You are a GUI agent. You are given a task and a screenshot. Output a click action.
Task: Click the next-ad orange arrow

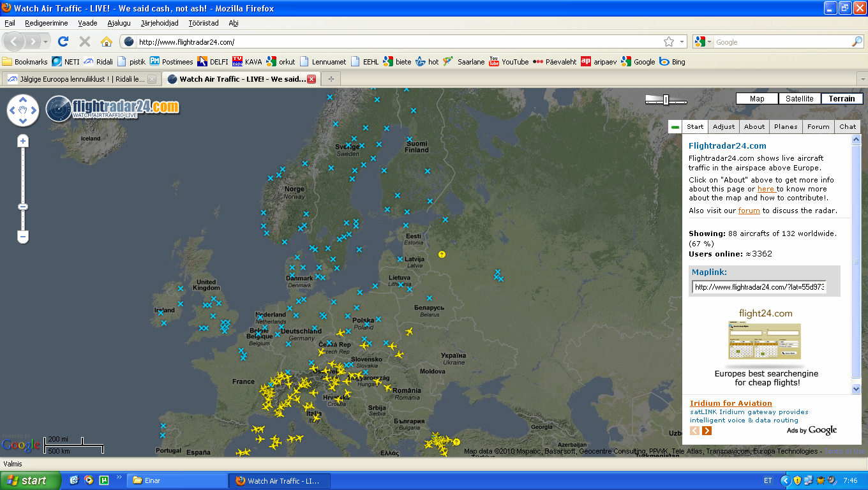(x=707, y=431)
